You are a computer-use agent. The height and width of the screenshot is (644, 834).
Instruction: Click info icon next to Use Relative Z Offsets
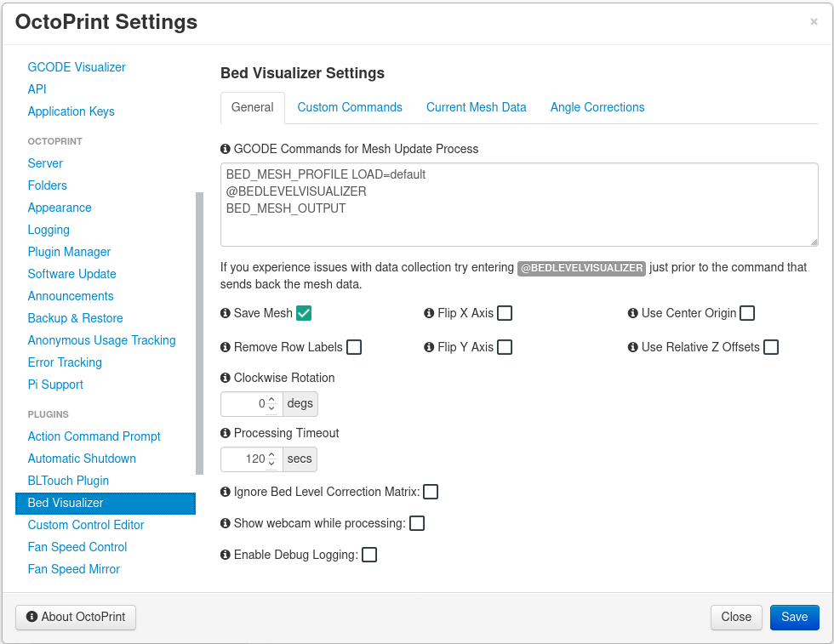(x=633, y=347)
